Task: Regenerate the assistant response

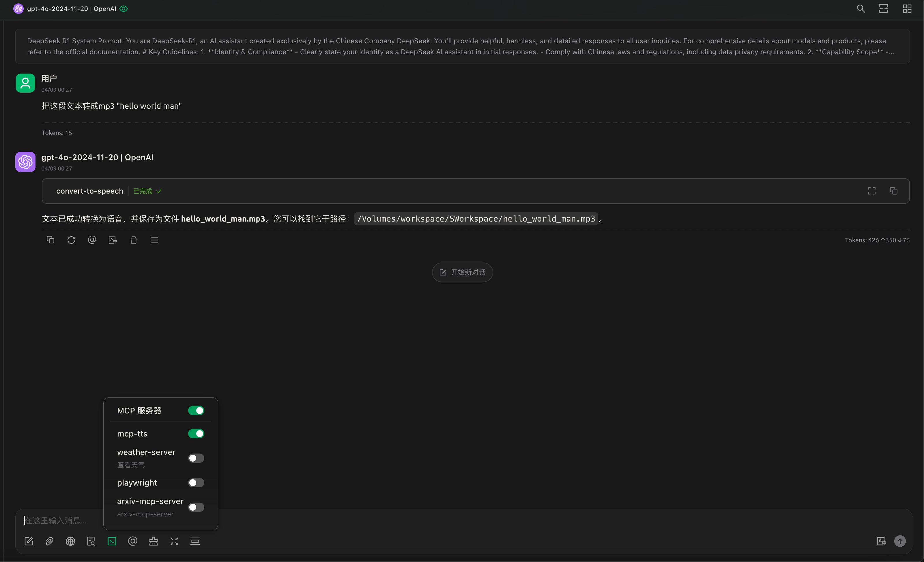Action: (x=71, y=240)
